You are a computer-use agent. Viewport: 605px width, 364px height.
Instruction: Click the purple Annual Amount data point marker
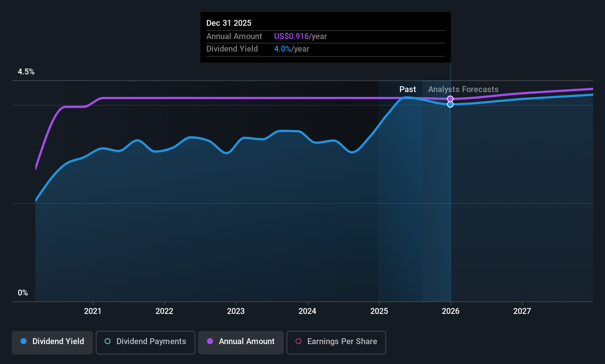450,99
